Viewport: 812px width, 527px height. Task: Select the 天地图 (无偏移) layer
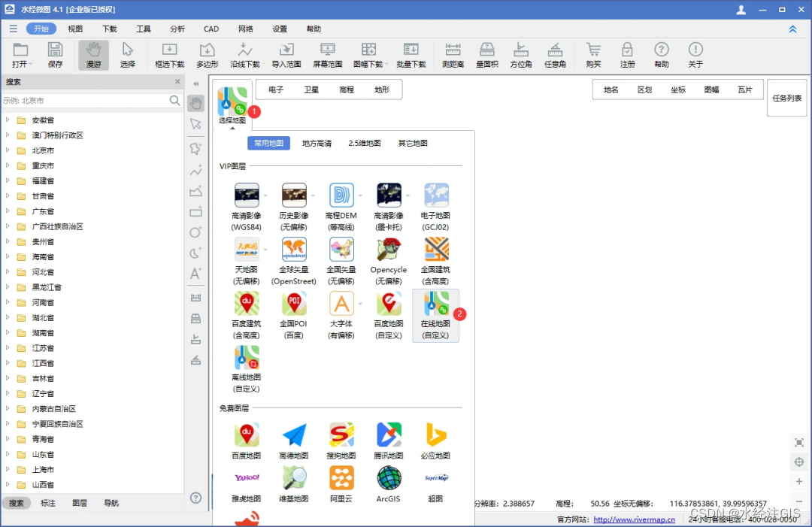247,261
